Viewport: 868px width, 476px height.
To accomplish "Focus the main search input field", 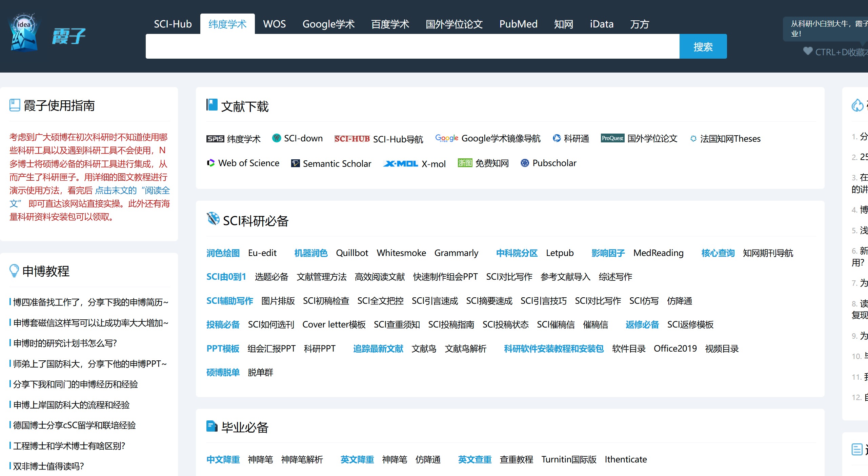I will [412, 46].
